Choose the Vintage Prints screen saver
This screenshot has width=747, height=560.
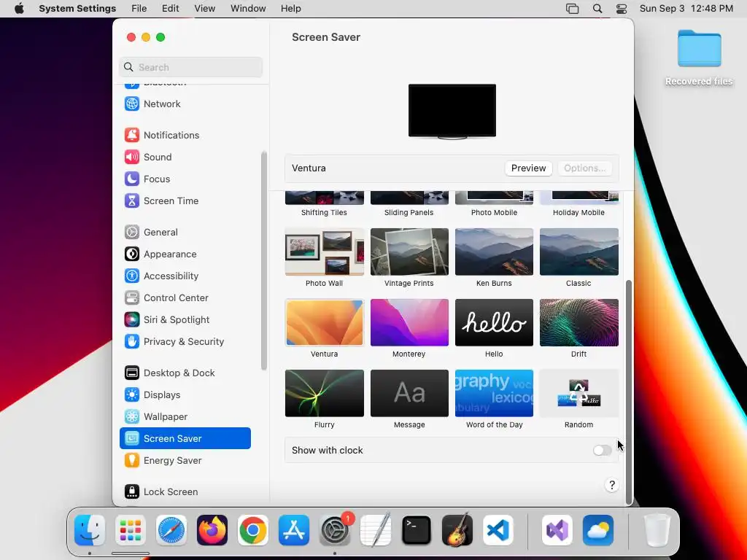(x=409, y=252)
